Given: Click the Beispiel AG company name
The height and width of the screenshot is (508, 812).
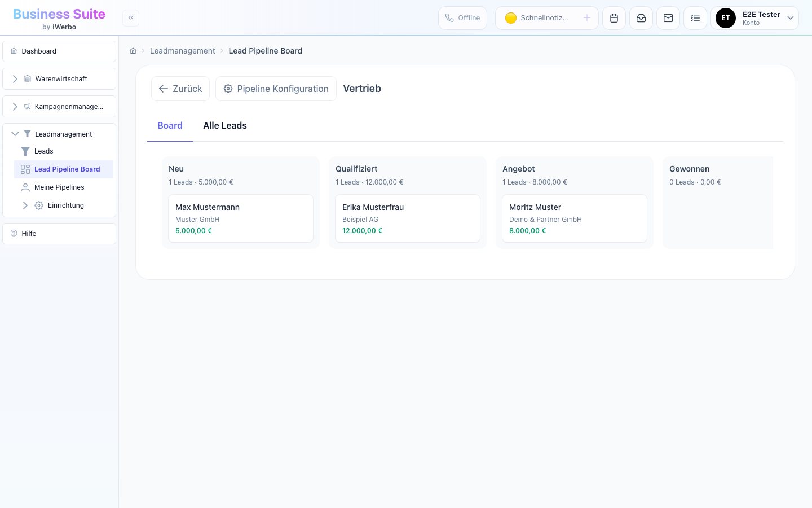Looking at the screenshot, I should [x=360, y=220].
